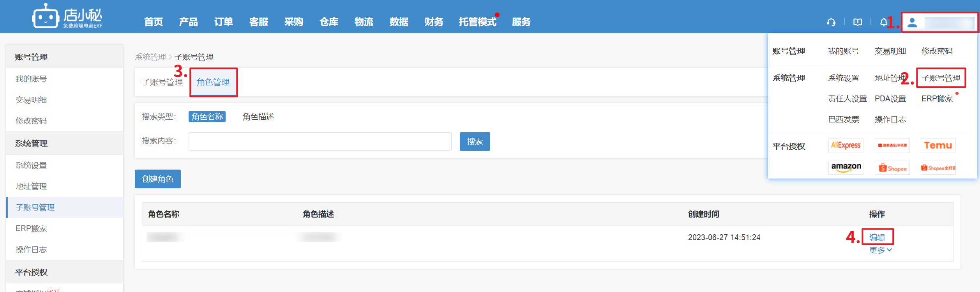Open 我的账号 in the left sidebar
980x292 pixels.
31,79
